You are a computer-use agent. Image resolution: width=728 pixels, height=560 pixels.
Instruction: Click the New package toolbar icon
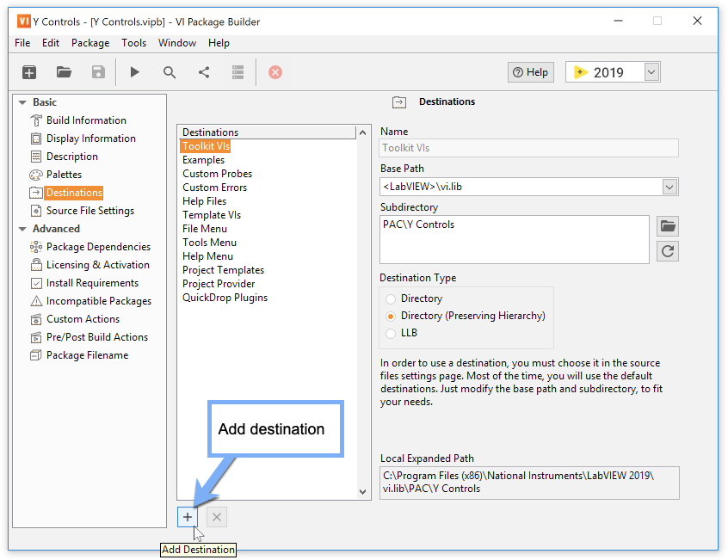(x=29, y=72)
